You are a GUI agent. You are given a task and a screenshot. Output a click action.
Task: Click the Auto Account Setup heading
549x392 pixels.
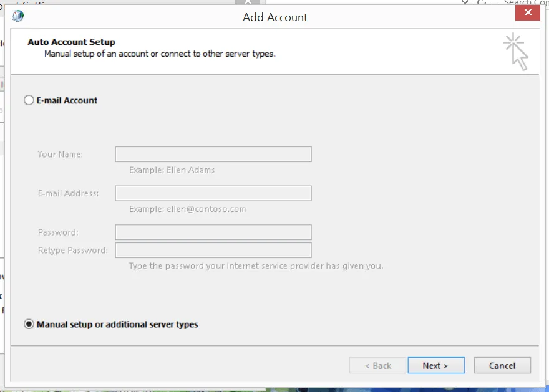pyautogui.click(x=70, y=42)
